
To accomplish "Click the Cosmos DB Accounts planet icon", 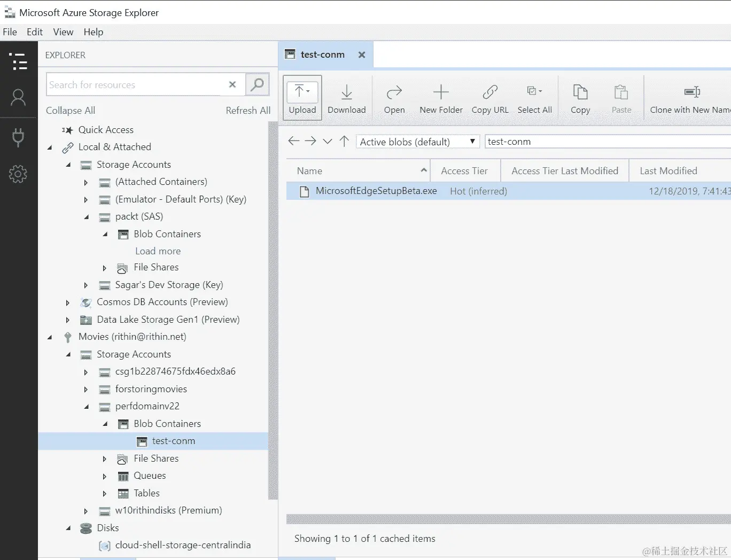I will (85, 302).
